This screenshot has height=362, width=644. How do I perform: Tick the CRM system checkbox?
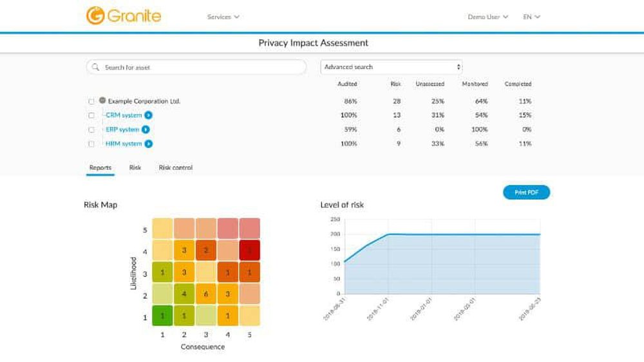click(x=91, y=115)
